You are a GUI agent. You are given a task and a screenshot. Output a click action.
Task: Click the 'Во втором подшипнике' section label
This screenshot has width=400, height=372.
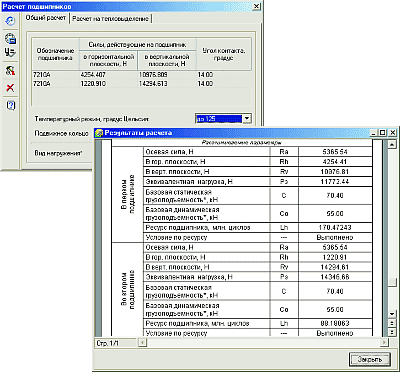128,289
